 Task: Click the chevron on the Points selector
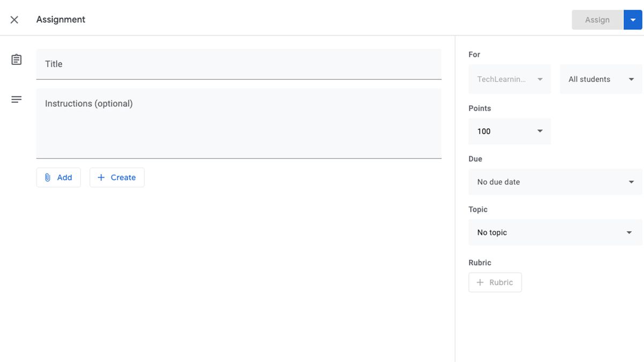540,131
